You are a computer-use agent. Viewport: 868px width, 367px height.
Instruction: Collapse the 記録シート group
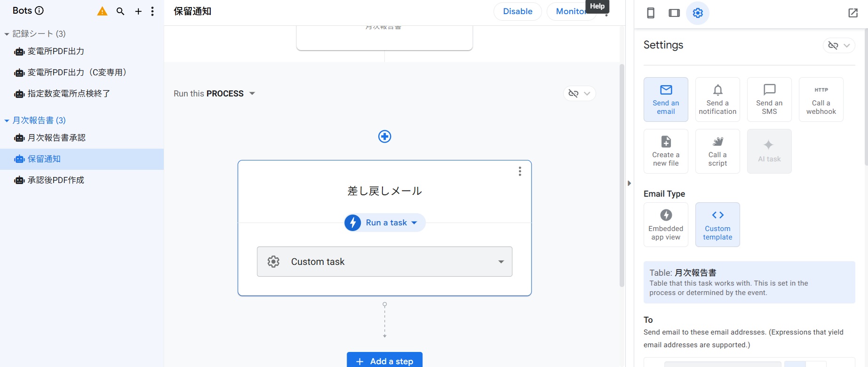click(x=7, y=34)
